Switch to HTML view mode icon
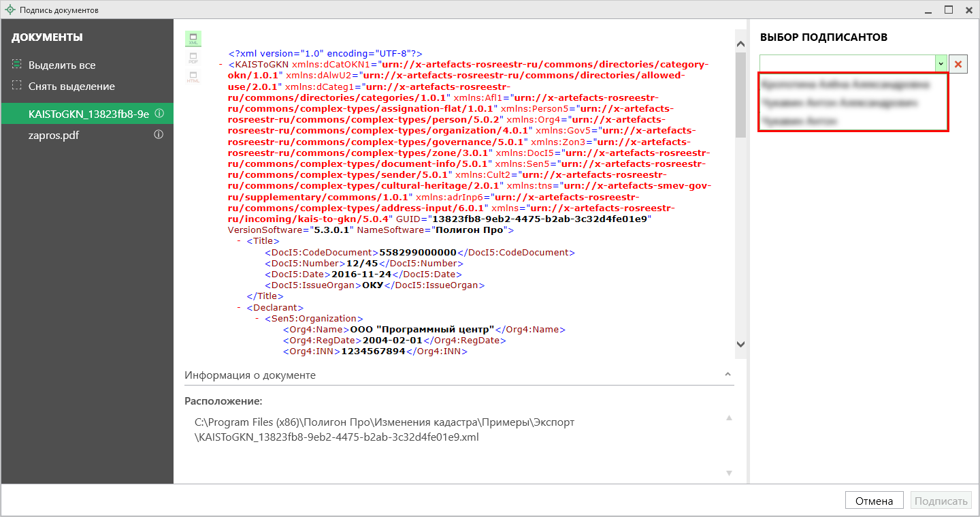Image resolution: width=980 pixels, height=517 pixels. coord(193,76)
